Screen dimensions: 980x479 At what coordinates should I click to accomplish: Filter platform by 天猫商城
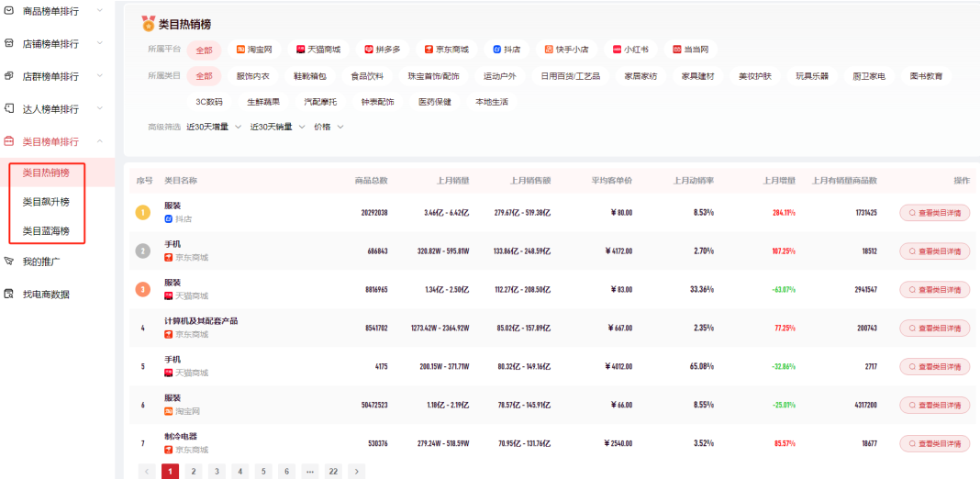318,50
